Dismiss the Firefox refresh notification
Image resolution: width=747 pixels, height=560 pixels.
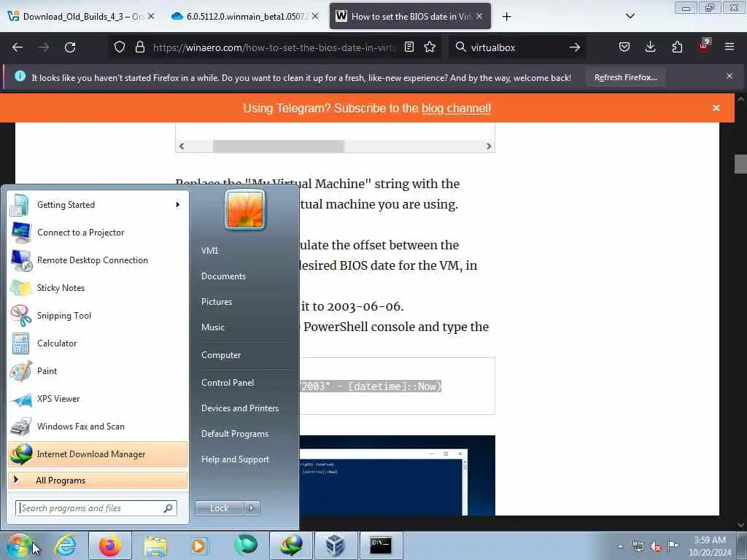729,76
